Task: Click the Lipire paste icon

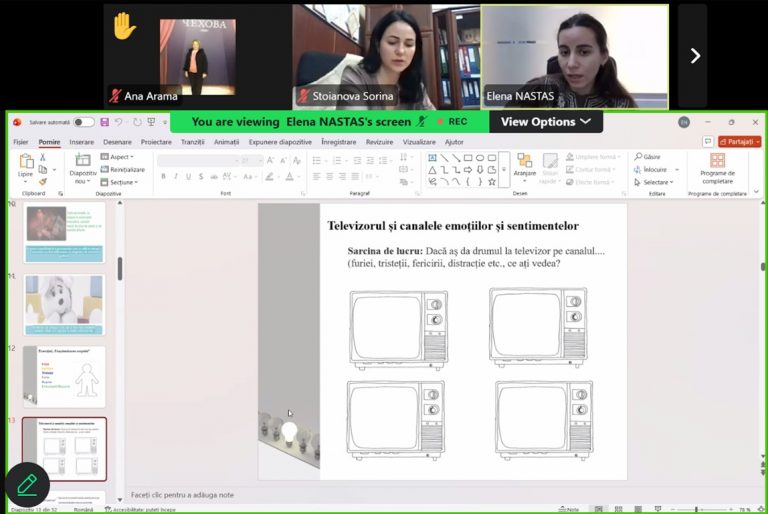Action: [x=26, y=164]
